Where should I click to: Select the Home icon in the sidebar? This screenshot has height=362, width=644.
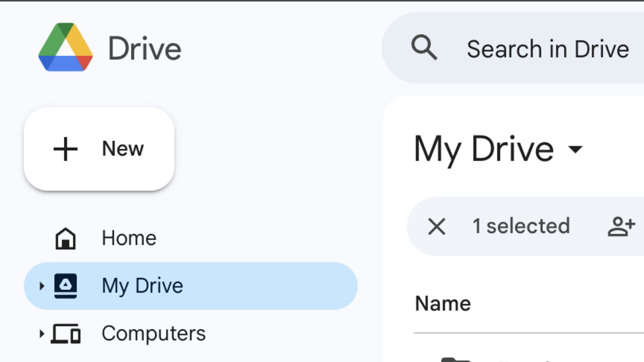(66, 237)
